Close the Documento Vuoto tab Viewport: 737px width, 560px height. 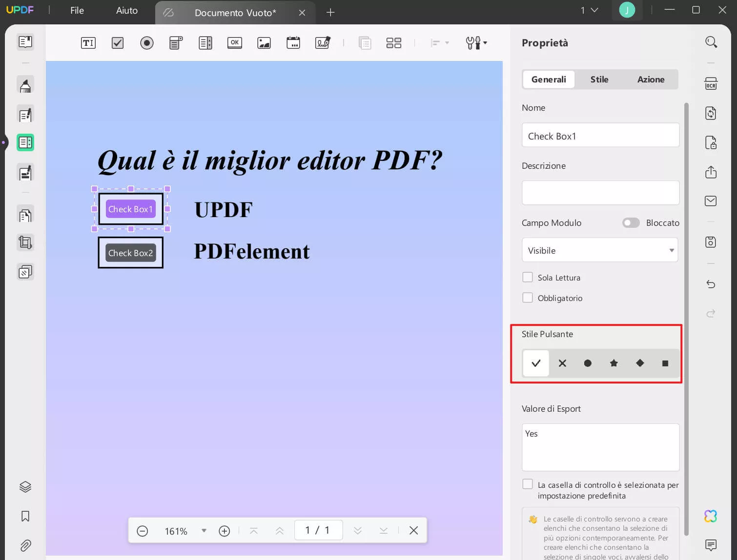pos(302,13)
